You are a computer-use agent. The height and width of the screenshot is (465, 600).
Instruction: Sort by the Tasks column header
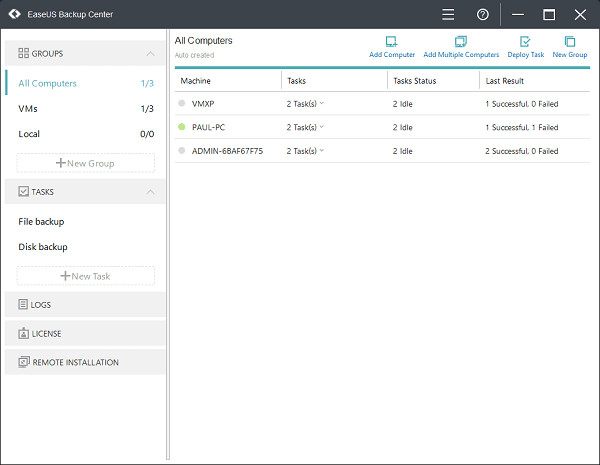[x=297, y=81]
